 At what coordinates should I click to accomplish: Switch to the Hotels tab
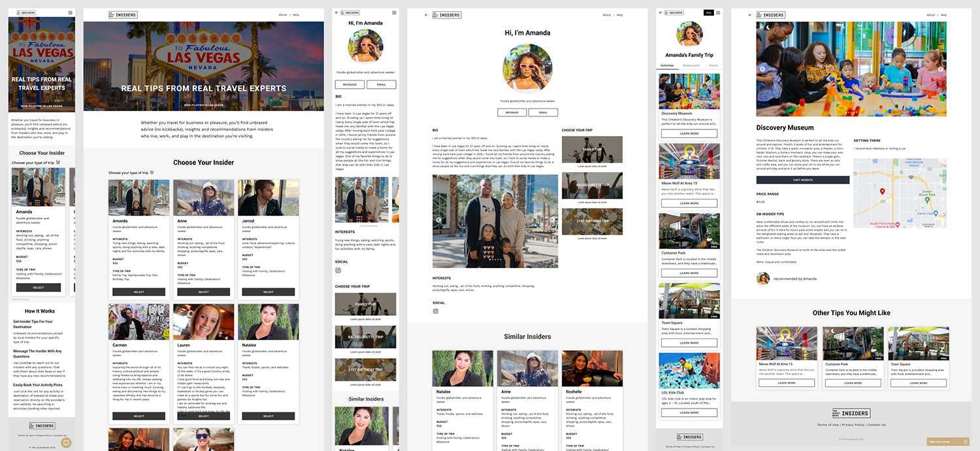(x=713, y=65)
